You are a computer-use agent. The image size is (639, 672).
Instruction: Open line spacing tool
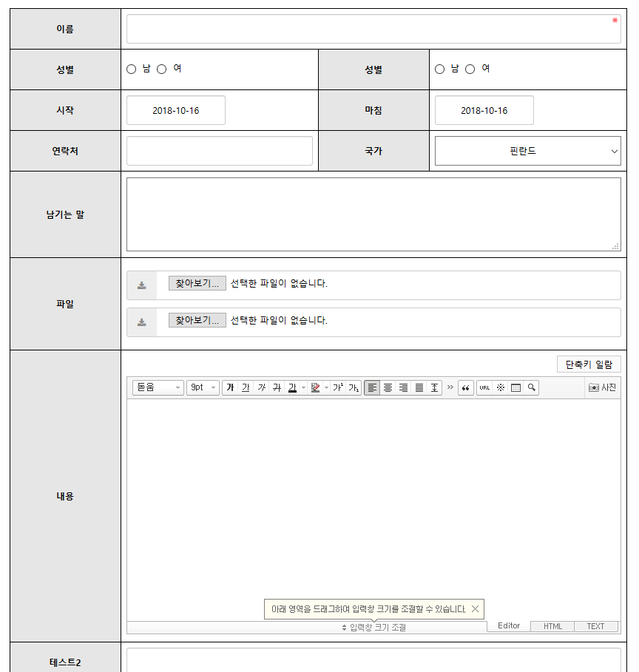[434, 387]
